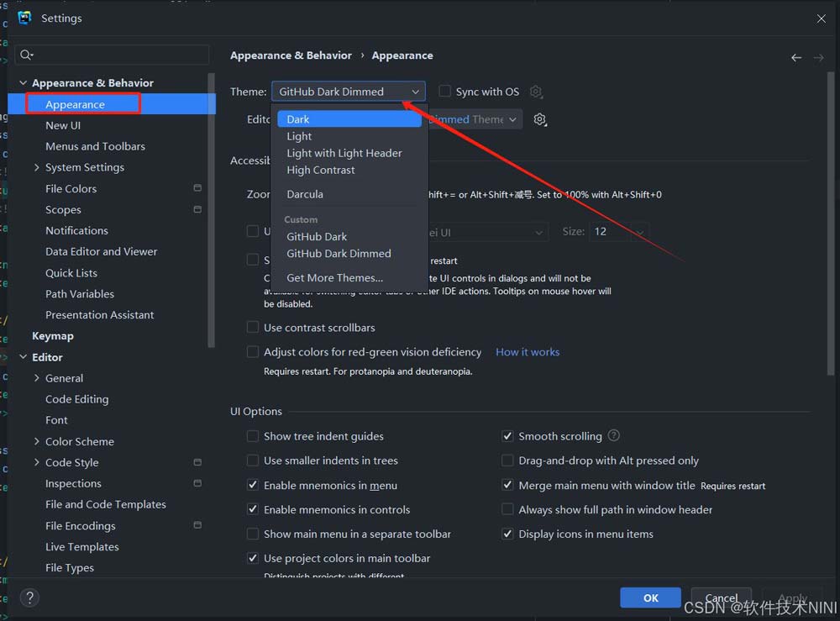Click the magnifier icon in settings search
This screenshot has width=840, height=621.
coord(27,55)
